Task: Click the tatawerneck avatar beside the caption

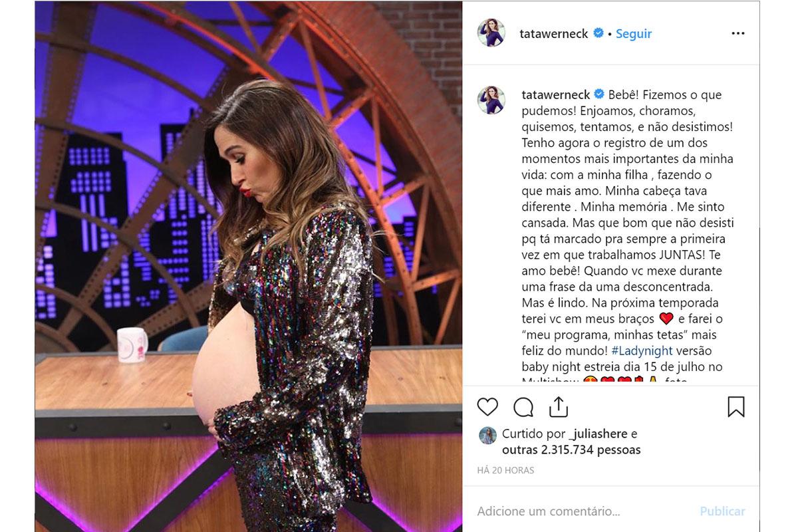Action: [491, 99]
